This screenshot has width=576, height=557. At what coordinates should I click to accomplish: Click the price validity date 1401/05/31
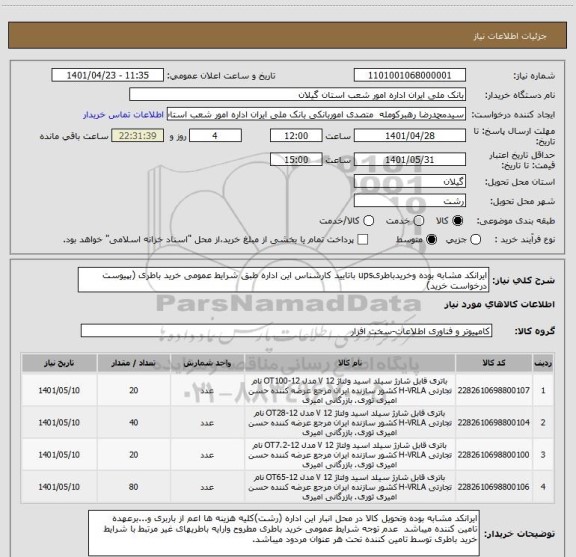pyautogui.click(x=410, y=159)
